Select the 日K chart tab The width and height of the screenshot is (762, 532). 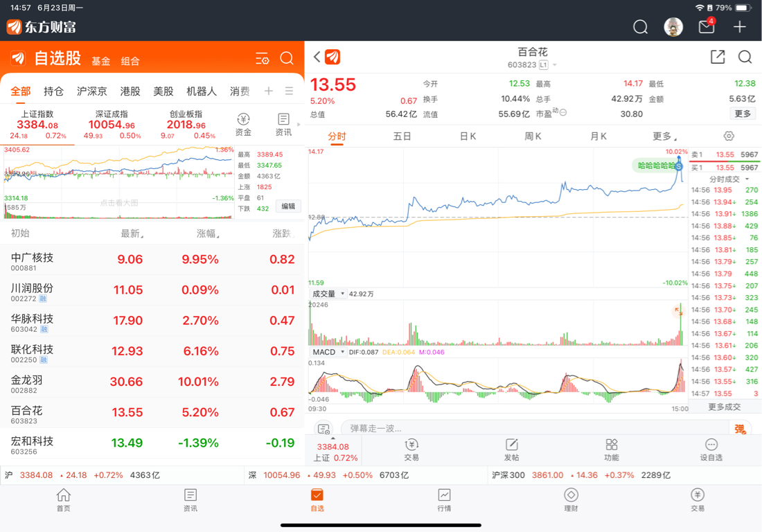pyautogui.click(x=468, y=136)
